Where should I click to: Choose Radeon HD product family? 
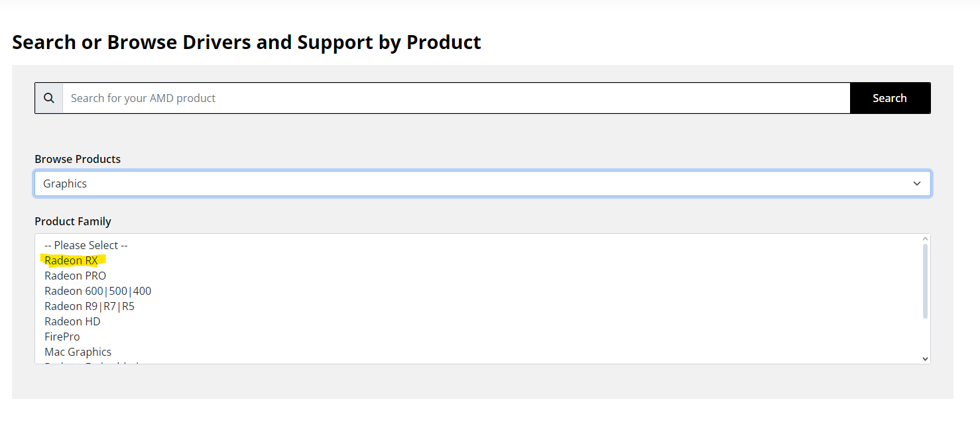(72, 321)
